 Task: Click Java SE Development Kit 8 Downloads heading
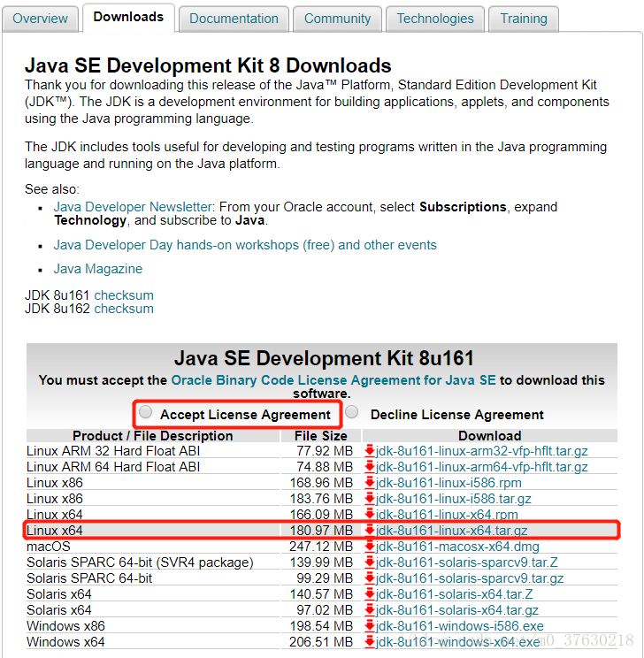[208, 65]
